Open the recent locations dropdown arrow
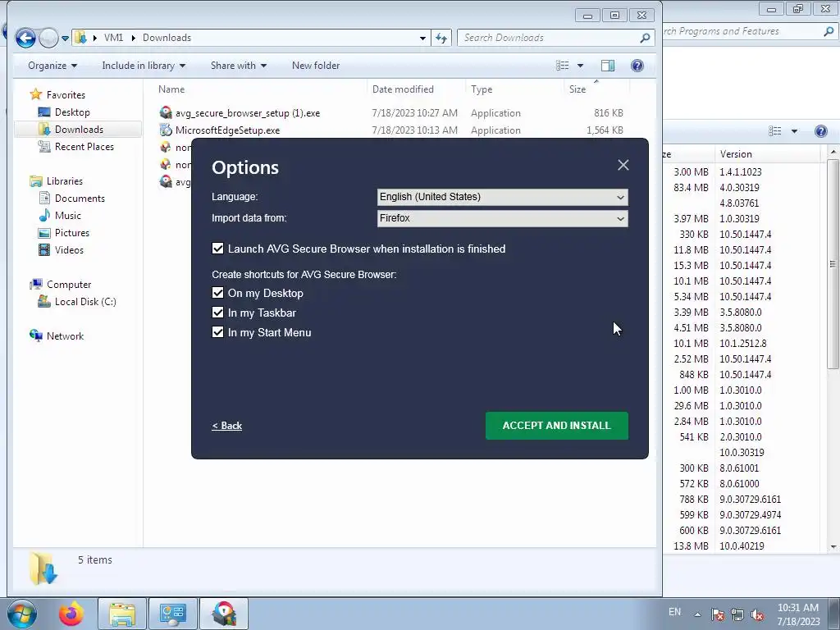Image resolution: width=840 pixels, height=630 pixels. point(65,39)
